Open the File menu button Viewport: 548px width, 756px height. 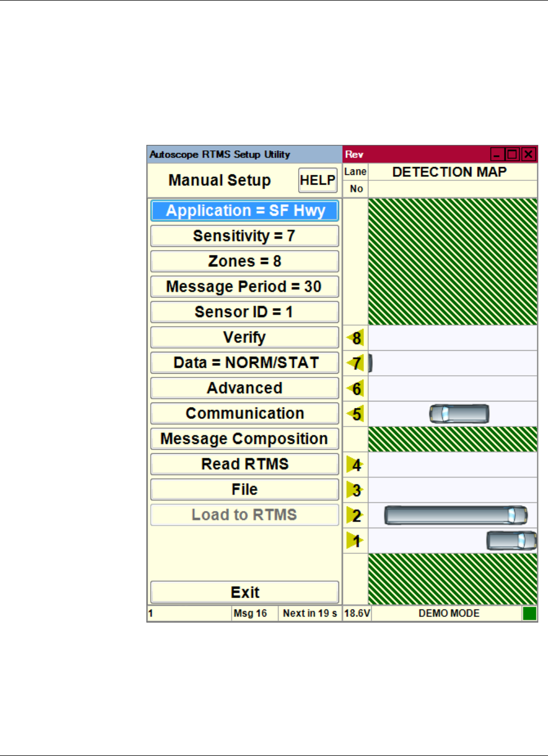coord(245,489)
